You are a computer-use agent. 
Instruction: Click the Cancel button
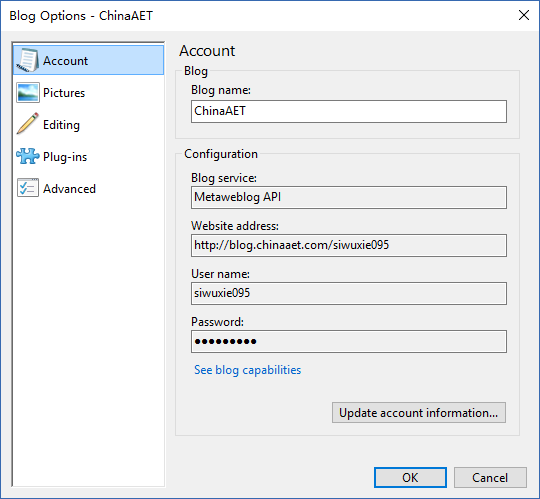click(x=490, y=477)
